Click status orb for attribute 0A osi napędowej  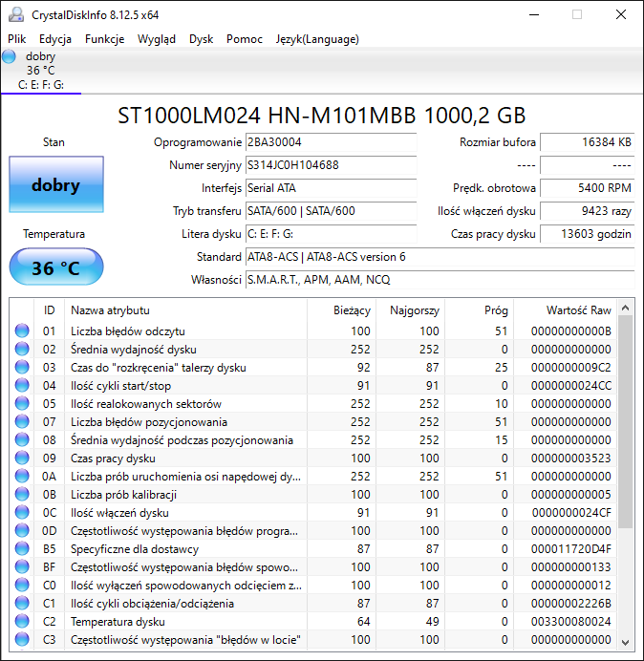(x=22, y=476)
